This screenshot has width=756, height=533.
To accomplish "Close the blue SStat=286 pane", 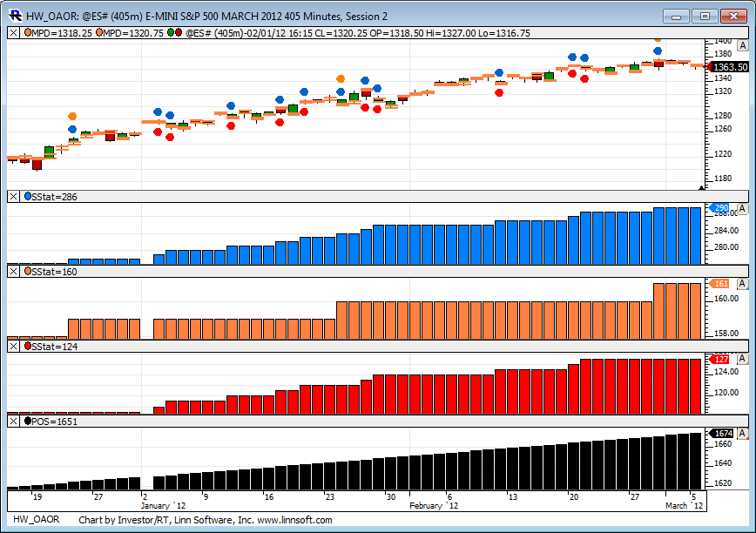I will point(13,197).
